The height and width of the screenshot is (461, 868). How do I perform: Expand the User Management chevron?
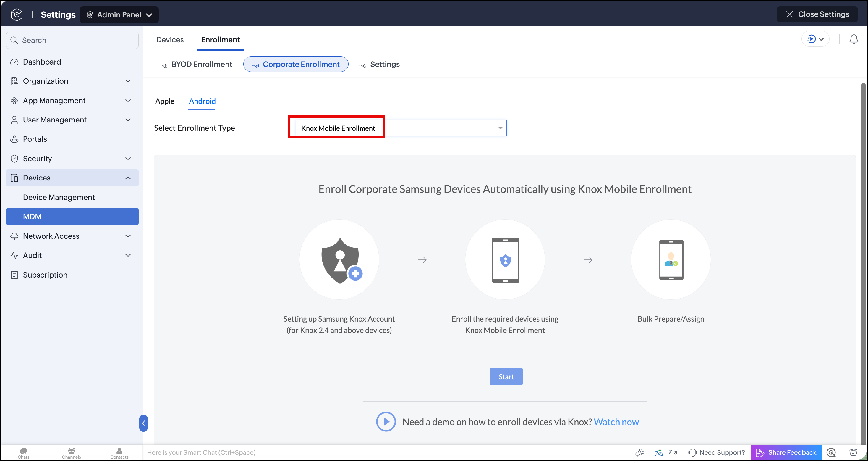click(x=128, y=120)
